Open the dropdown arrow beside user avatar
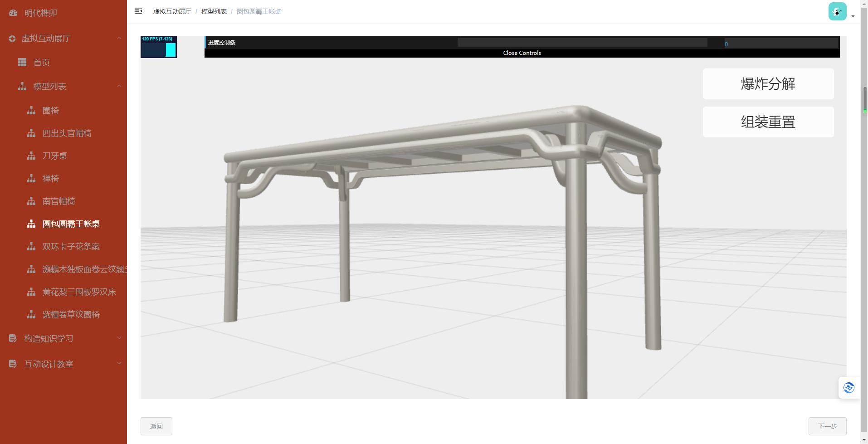Screen dimensions: 868x444 [x=853, y=16]
